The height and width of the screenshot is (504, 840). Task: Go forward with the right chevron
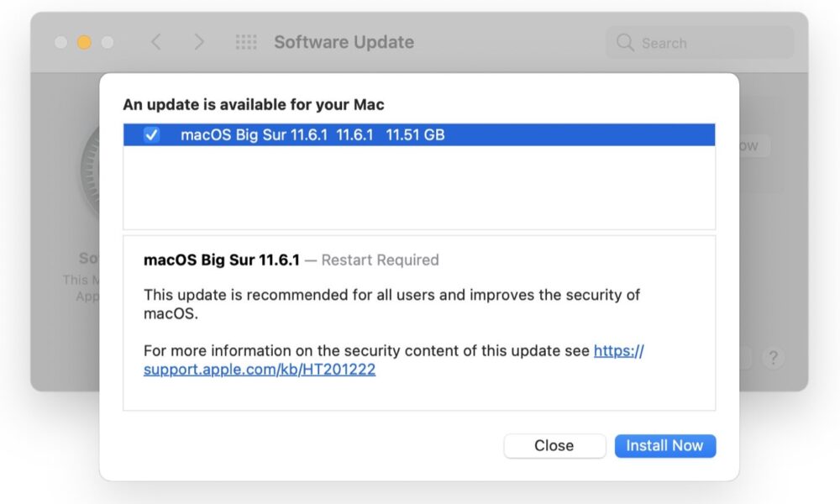tap(199, 42)
